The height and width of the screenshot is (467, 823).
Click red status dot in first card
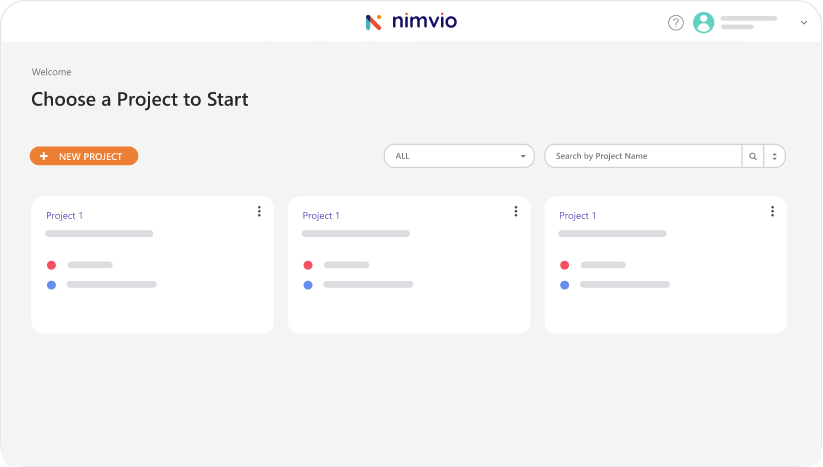pyautogui.click(x=51, y=265)
